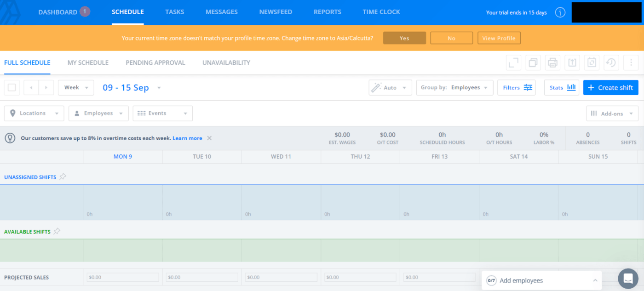Pin the Available Shifts row

click(57, 231)
